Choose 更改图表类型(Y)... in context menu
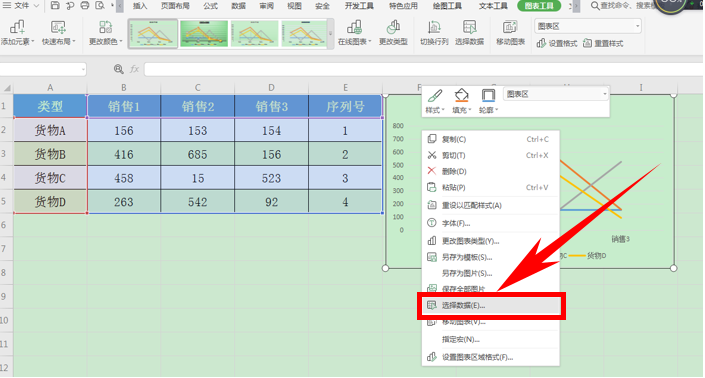 [491, 241]
